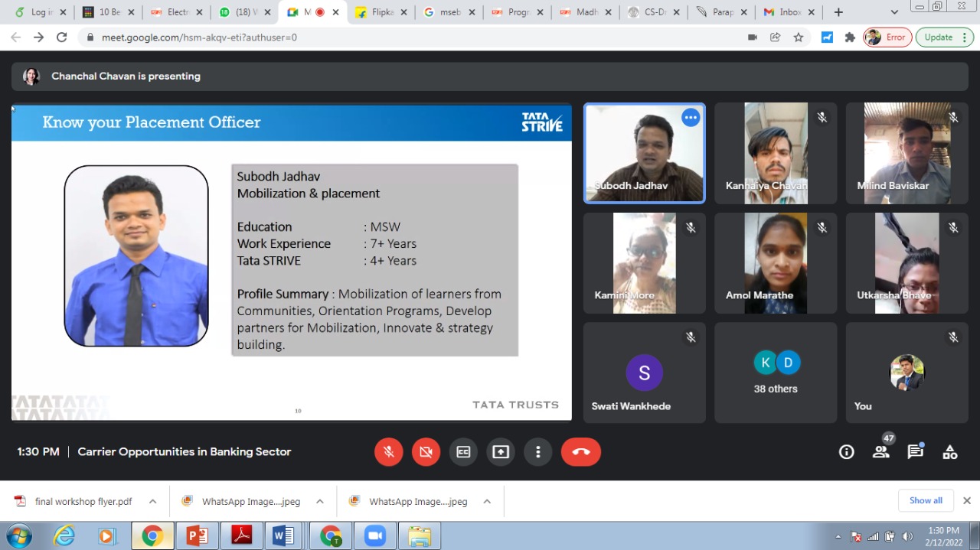
Task: Open PowerPoint from the taskbar
Action: (198, 536)
